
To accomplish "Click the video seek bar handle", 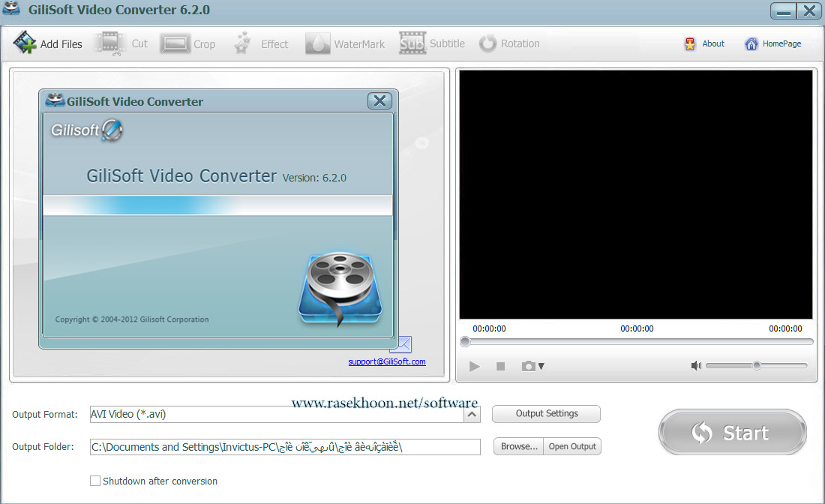I will (465, 341).
